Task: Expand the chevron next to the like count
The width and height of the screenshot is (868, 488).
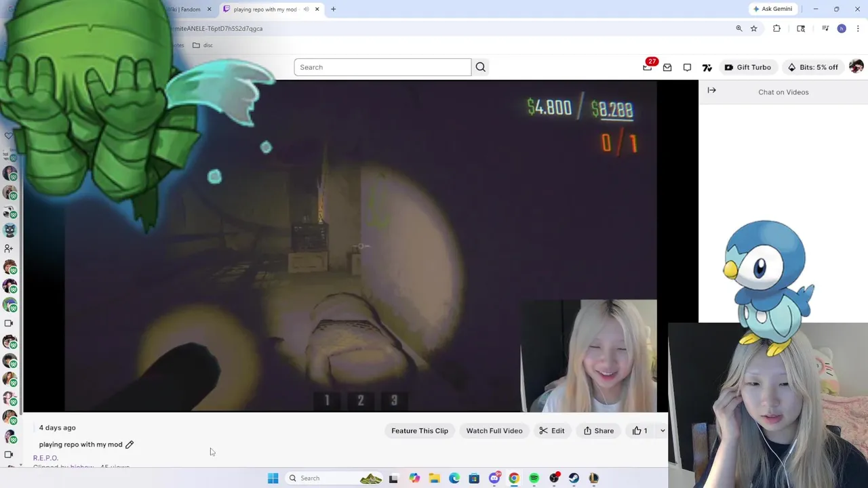Action: click(x=662, y=430)
